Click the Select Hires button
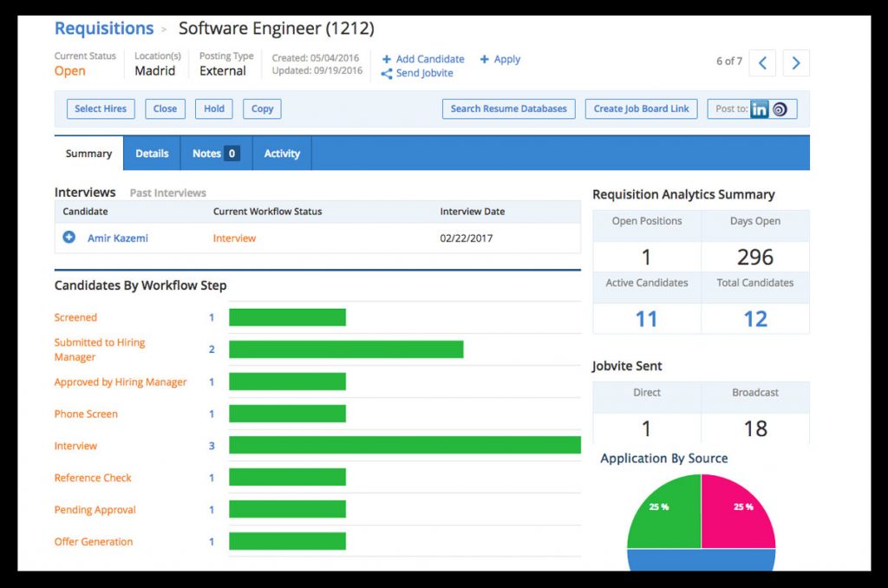 click(x=101, y=108)
